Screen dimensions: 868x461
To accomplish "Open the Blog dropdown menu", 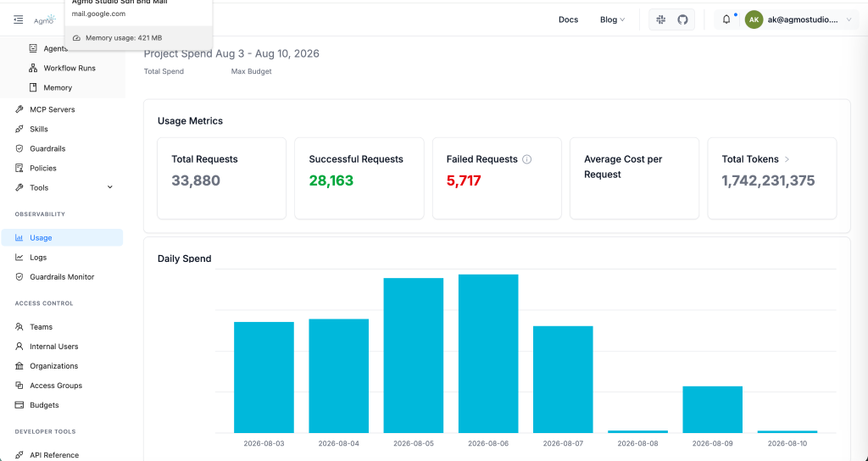I will coord(612,19).
